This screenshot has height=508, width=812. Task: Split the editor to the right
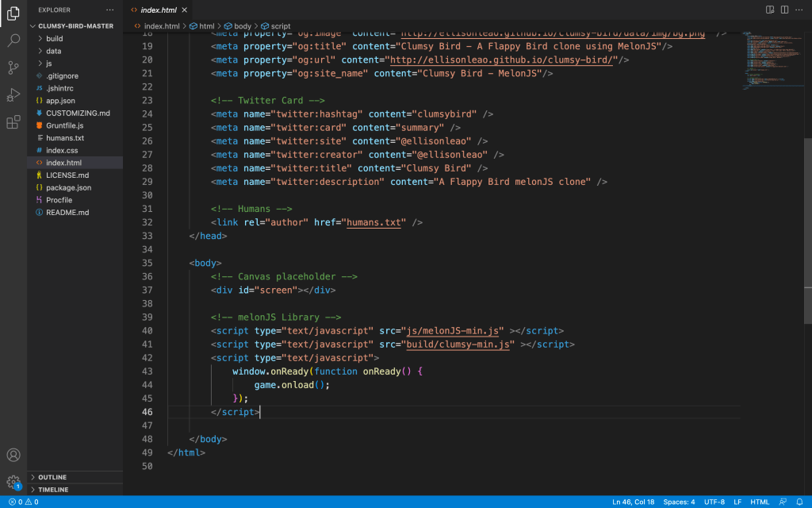[x=785, y=10]
